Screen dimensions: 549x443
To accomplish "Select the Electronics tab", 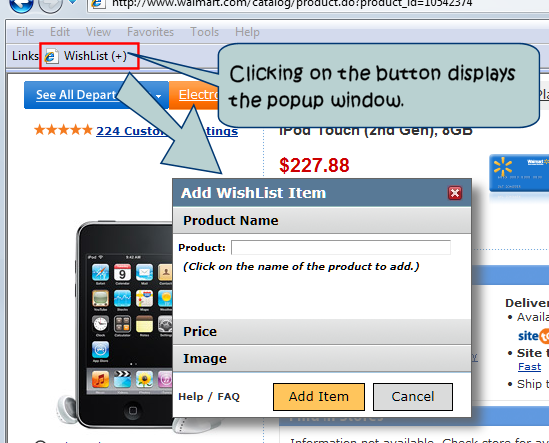I will click(x=194, y=95).
